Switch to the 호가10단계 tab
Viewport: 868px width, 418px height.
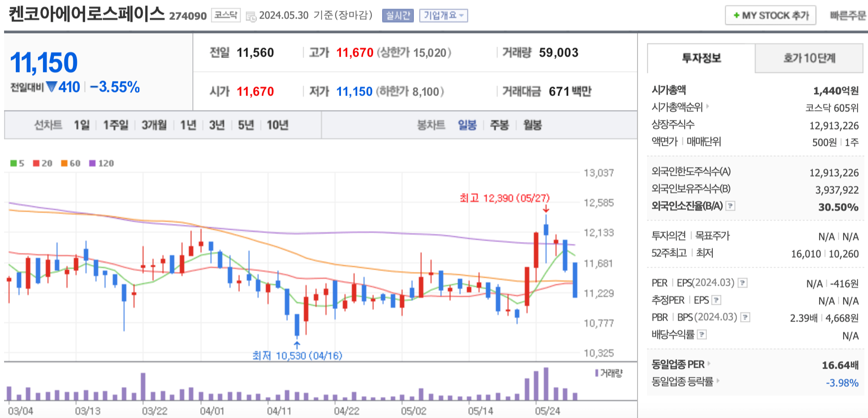(809, 58)
